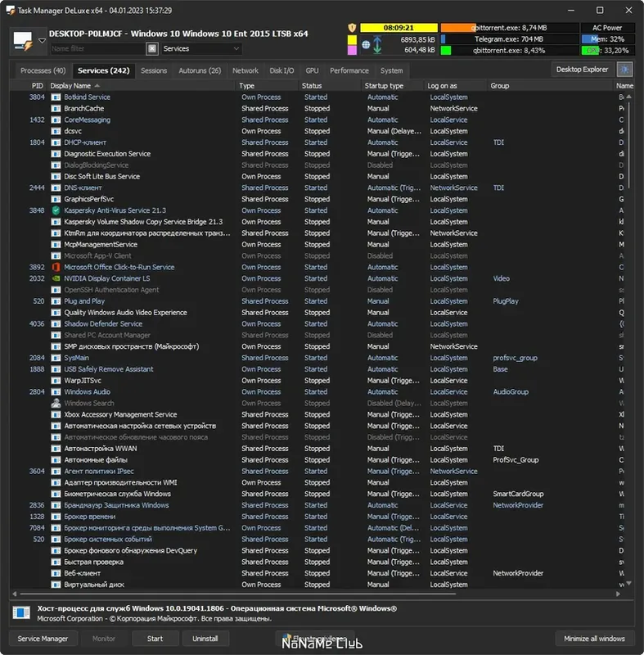
Task: Click GraphicsPerfSvc service icon
Action: coord(56,199)
